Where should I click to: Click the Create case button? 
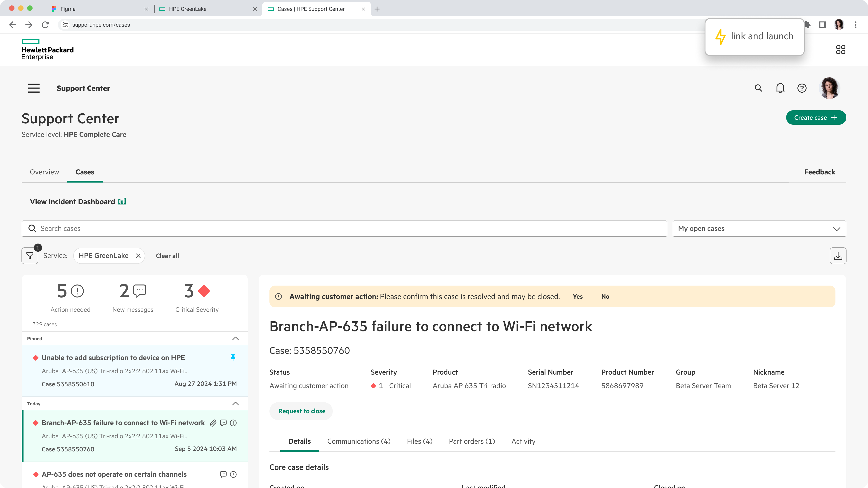tap(816, 117)
